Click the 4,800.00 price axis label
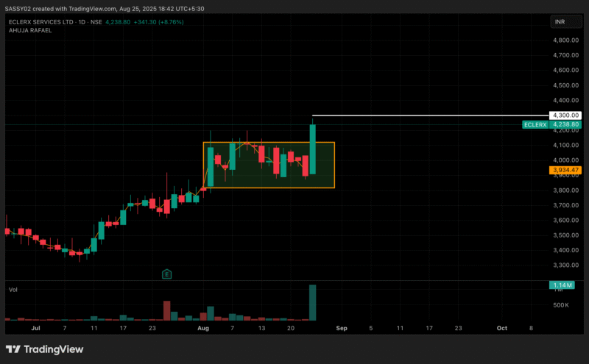589x364 pixels. 565,40
